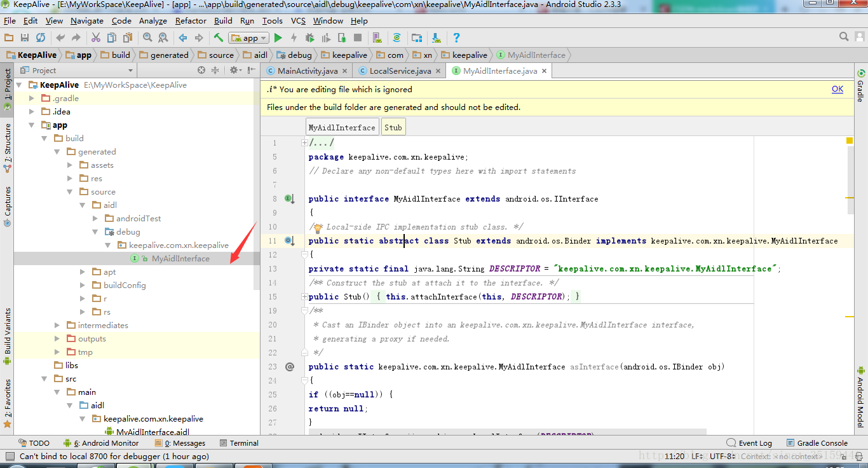
Task: Click the Undo arrow icon
Action: click(61, 38)
